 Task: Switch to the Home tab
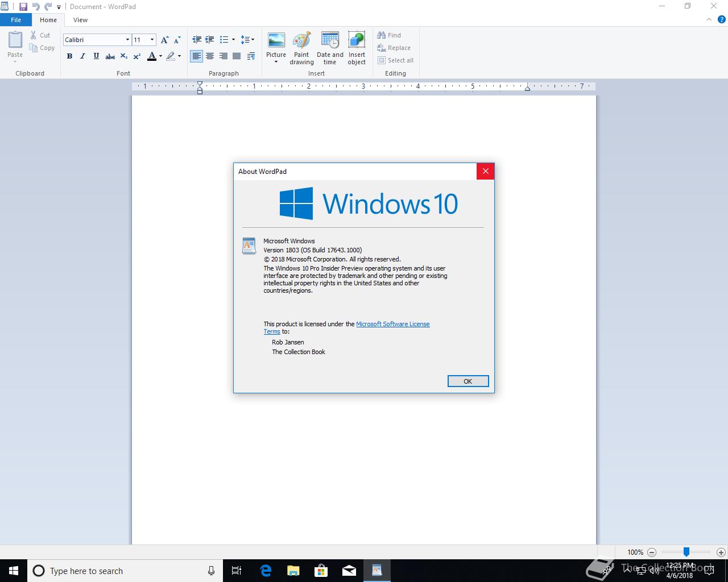(x=48, y=20)
